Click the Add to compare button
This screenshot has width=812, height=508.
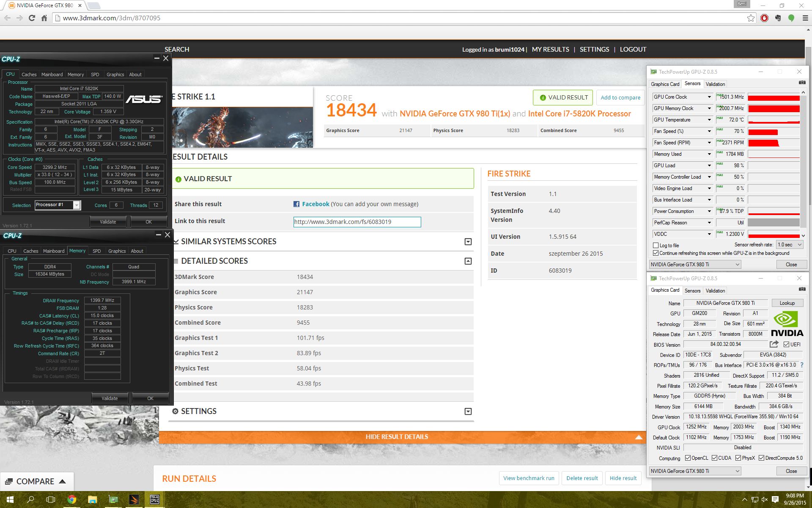pyautogui.click(x=620, y=97)
